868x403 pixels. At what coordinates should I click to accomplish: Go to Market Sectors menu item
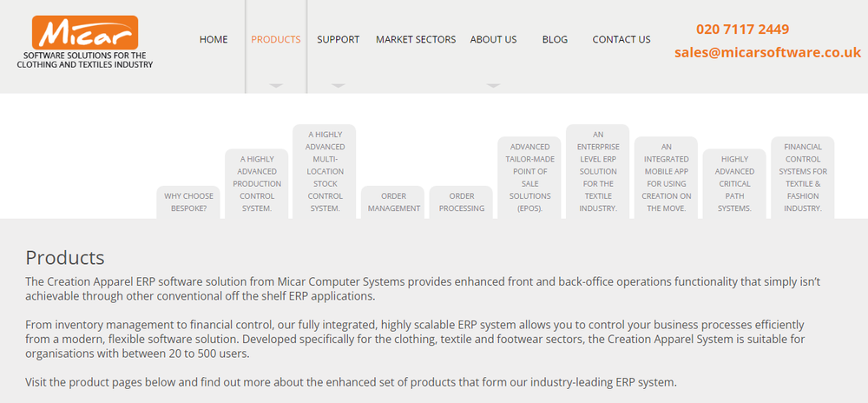[416, 39]
